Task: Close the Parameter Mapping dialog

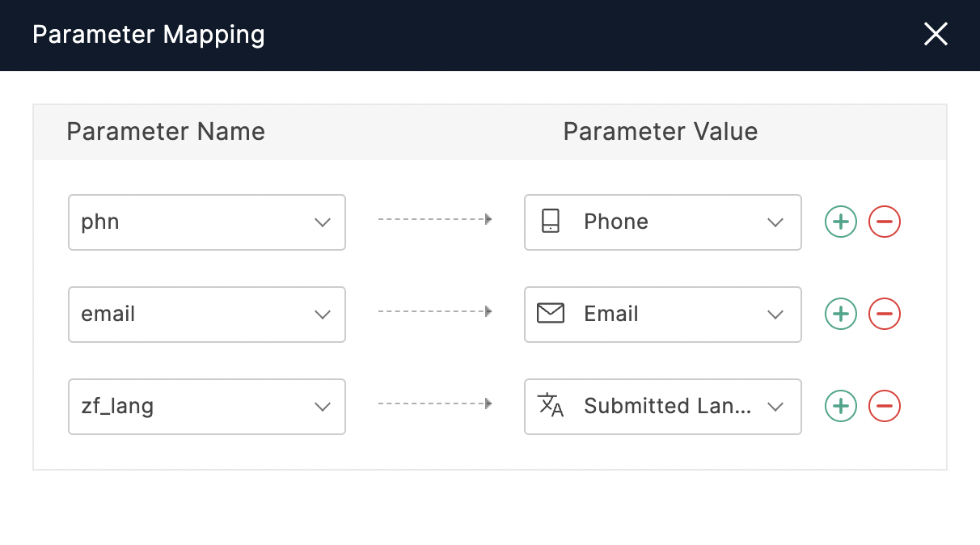Action: (x=936, y=34)
